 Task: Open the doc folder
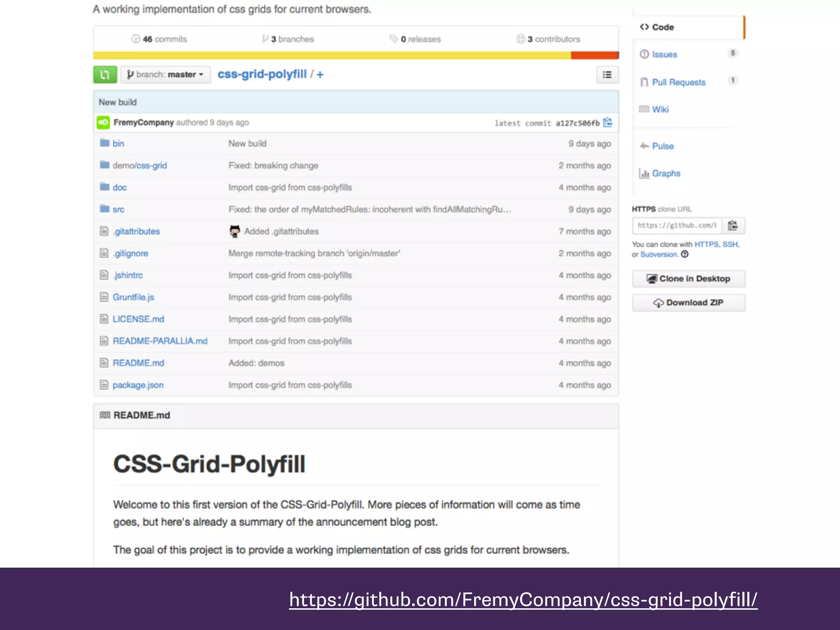coord(119,187)
